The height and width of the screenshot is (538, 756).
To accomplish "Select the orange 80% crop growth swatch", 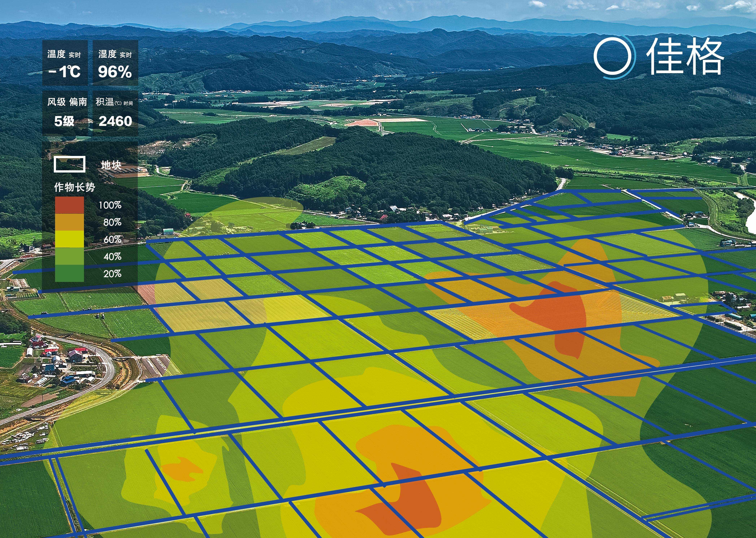I will click(69, 222).
